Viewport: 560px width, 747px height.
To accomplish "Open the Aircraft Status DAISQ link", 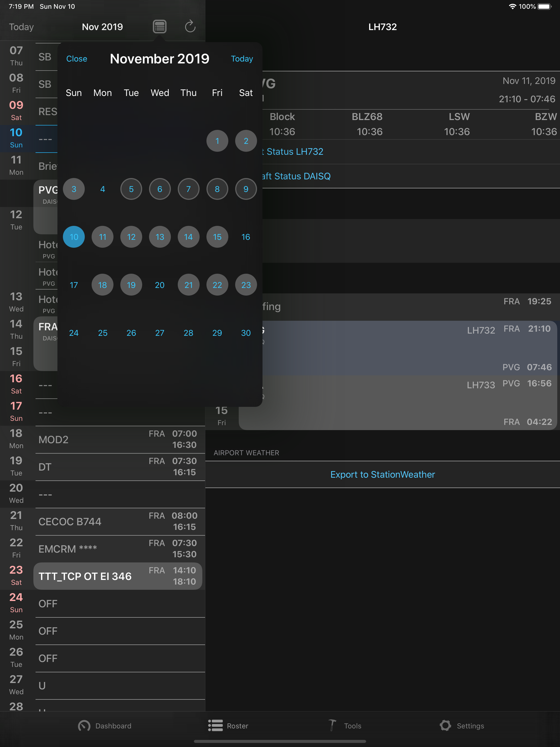I will pyautogui.click(x=297, y=176).
